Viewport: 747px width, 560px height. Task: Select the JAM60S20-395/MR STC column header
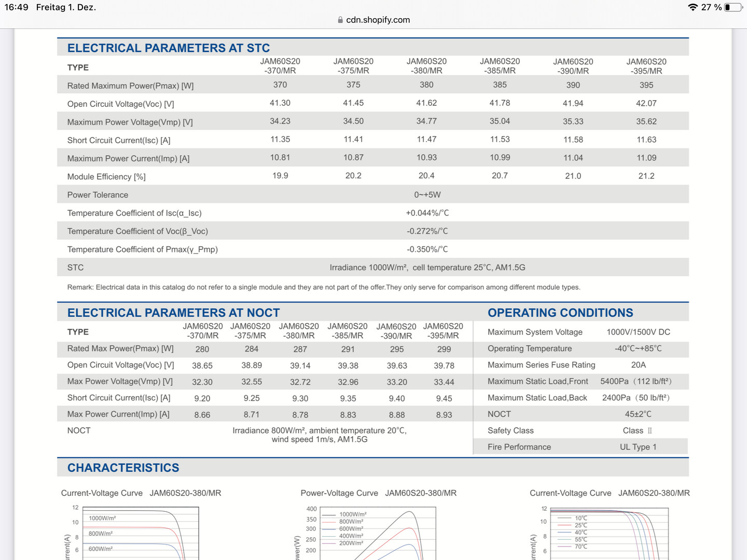[646, 66]
